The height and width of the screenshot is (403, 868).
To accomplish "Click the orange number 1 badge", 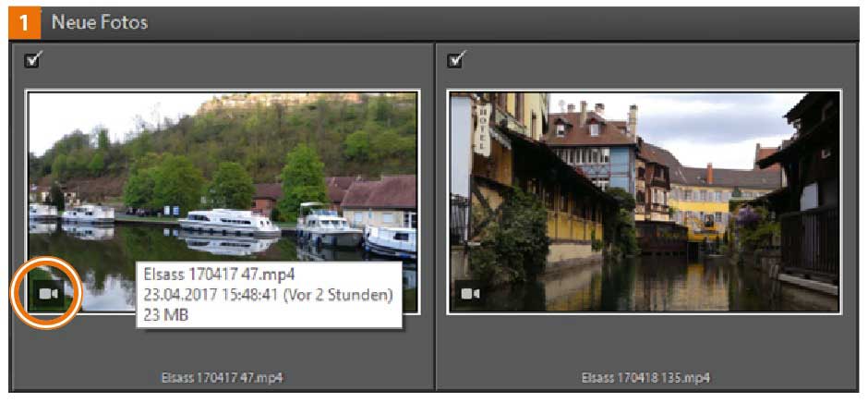I will [25, 23].
